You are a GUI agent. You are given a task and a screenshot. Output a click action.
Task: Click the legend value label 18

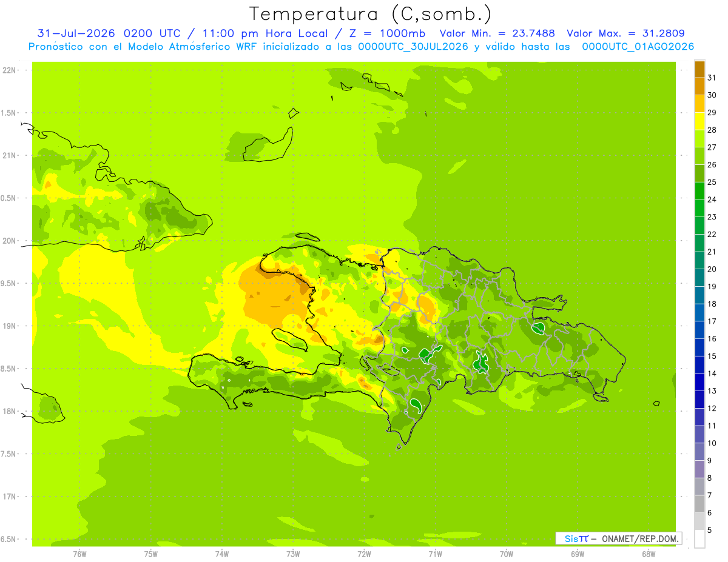pos(712,304)
